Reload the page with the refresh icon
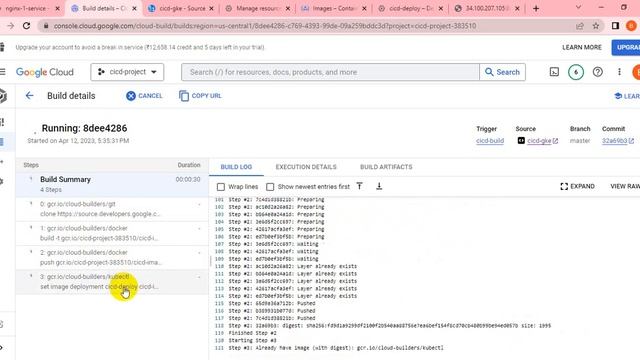This screenshot has height=360, width=640. point(27,26)
